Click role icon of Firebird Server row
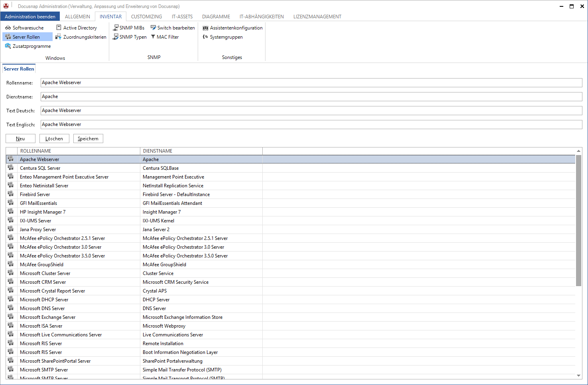The width and height of the screenshot is (588, 385). coord(11,194)
